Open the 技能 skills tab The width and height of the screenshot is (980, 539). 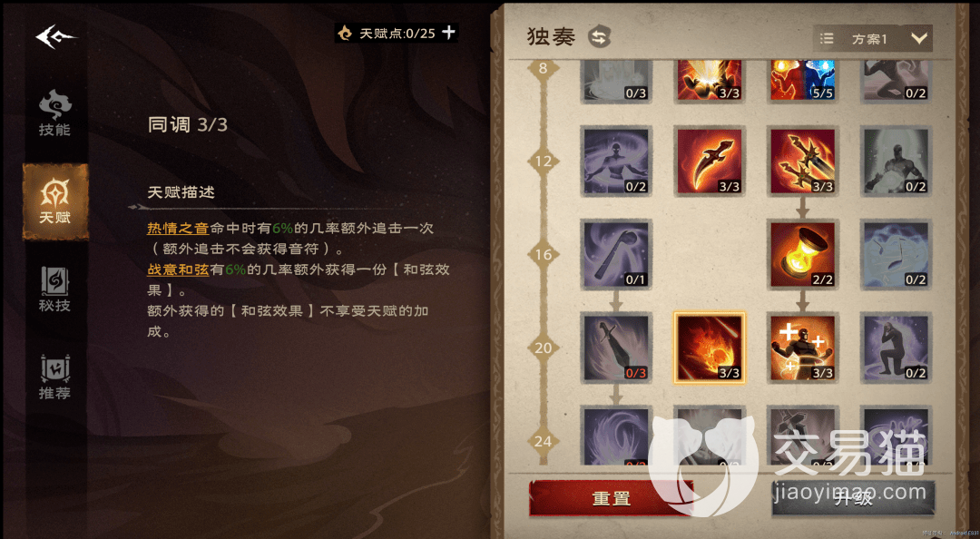click(55, 113)
